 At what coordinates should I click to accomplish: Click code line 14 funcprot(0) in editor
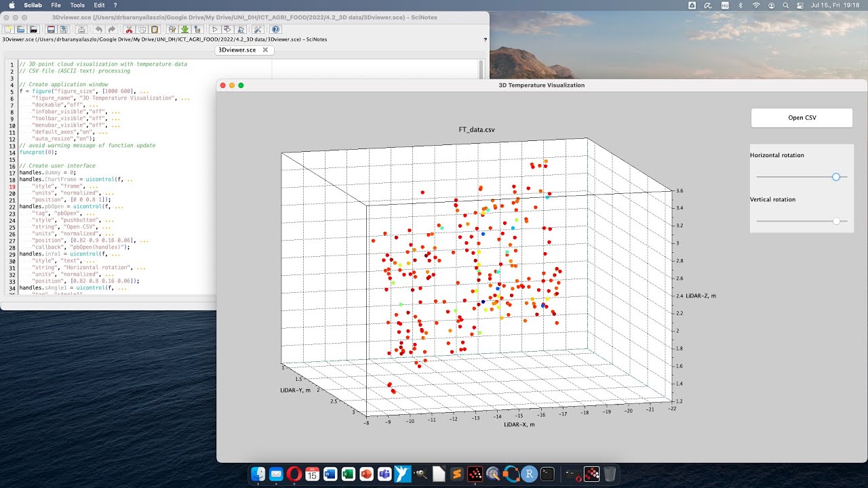coord(38,152)
